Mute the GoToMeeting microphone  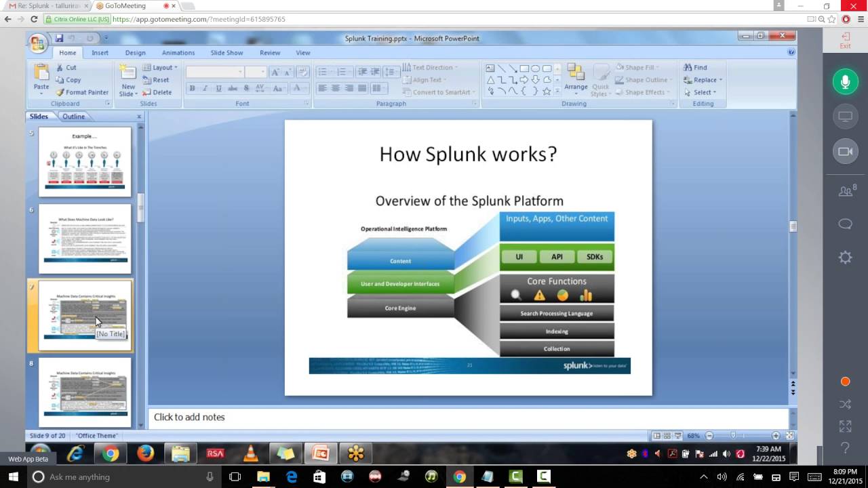(x=846, y=81)
